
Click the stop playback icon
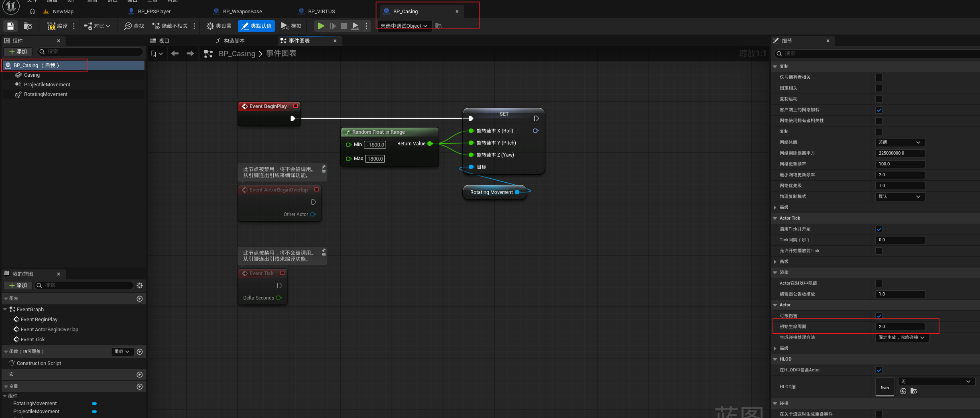click(344, 26)
